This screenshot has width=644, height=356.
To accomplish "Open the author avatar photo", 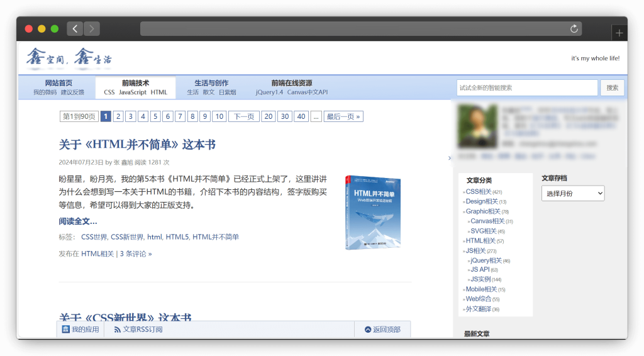I will [x=477, y=126].
